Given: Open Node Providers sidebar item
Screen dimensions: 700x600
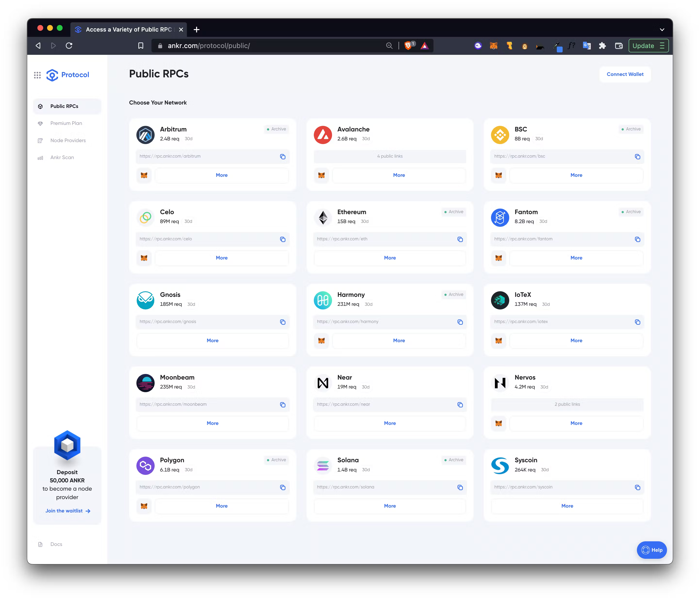Looking at the screenshot, I should 68,140.
